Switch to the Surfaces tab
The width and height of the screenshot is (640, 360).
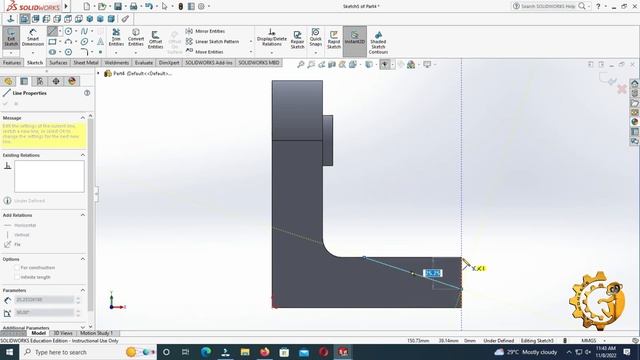pos(58,63)
